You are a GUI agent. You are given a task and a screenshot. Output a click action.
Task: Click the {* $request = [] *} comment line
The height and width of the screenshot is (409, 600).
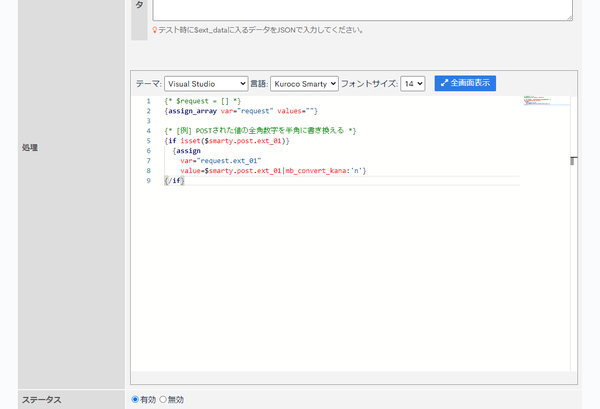[x=202, y=101]
